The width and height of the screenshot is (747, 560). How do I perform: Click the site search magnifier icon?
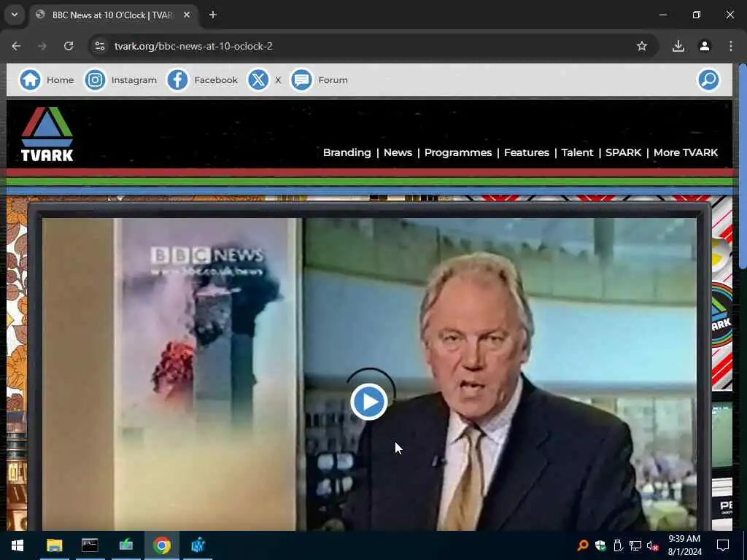(x=708, y=79)
